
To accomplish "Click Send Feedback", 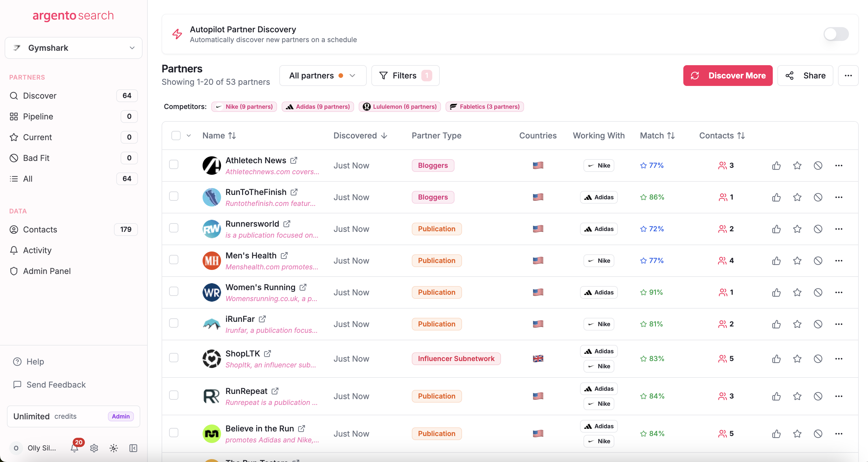I will click(x=49, y=384).
